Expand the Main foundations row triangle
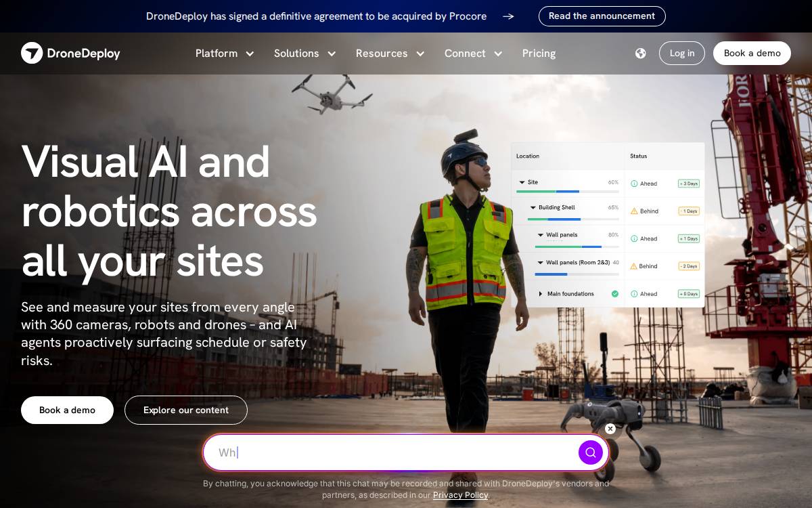The width and height of the screenshot is (812, 508). click(541, 294)
